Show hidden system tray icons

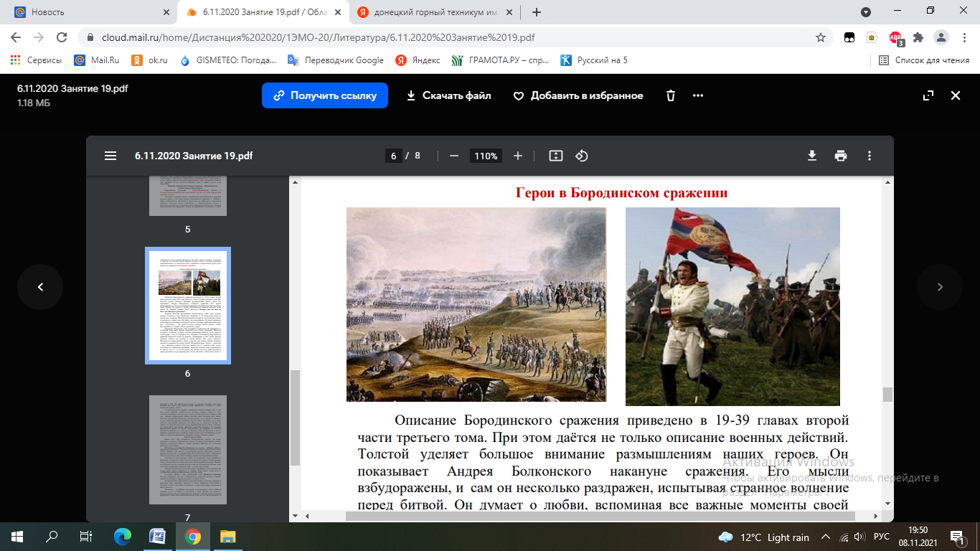(824, 537)
